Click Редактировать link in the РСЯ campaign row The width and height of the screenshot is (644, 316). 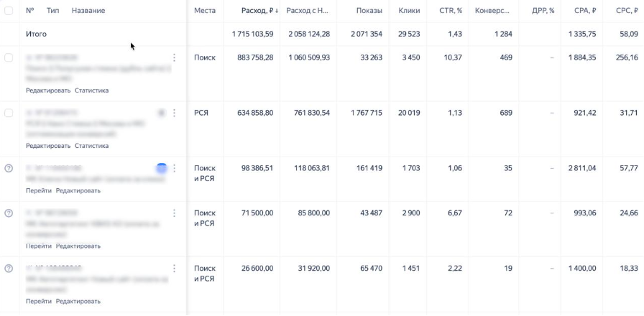48,146
